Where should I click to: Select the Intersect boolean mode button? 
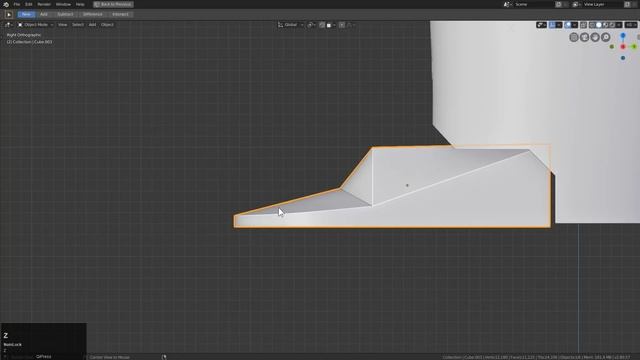click(x=120, y=14)
